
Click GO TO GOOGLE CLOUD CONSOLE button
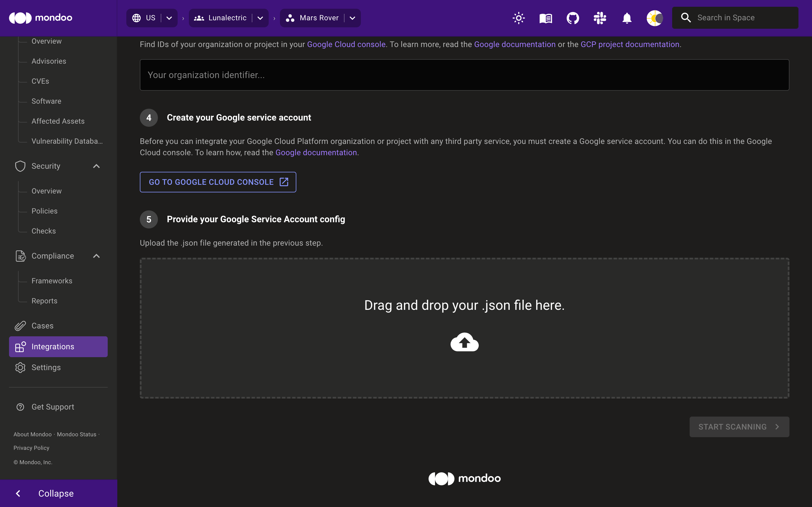217,182
